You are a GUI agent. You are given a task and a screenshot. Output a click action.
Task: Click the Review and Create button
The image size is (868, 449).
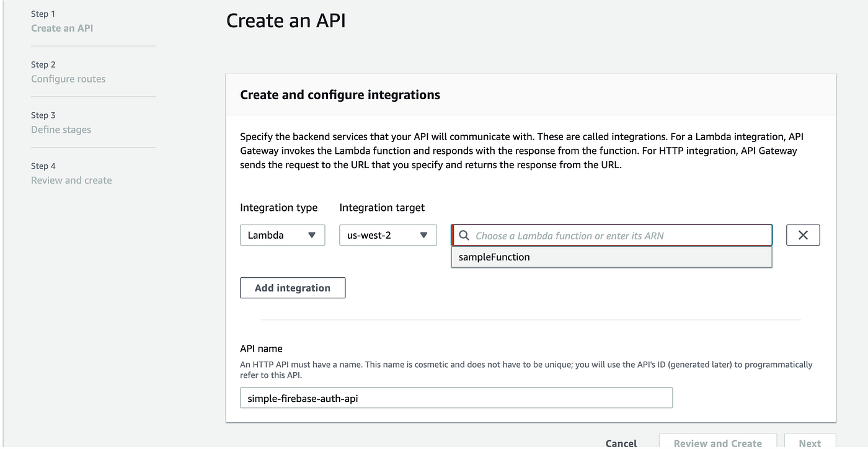tap(717, 442)
